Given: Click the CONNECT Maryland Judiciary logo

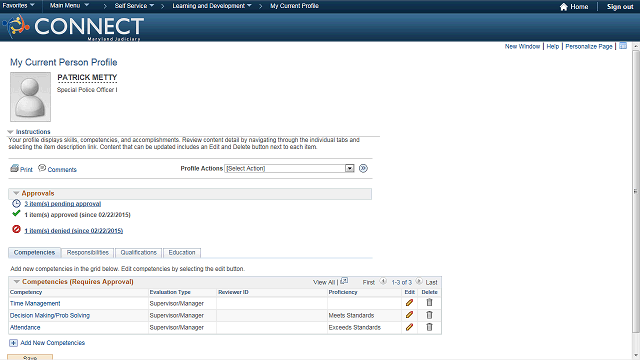Looking at the screenshot, I should pyautogui.click(x=73, y=27).
